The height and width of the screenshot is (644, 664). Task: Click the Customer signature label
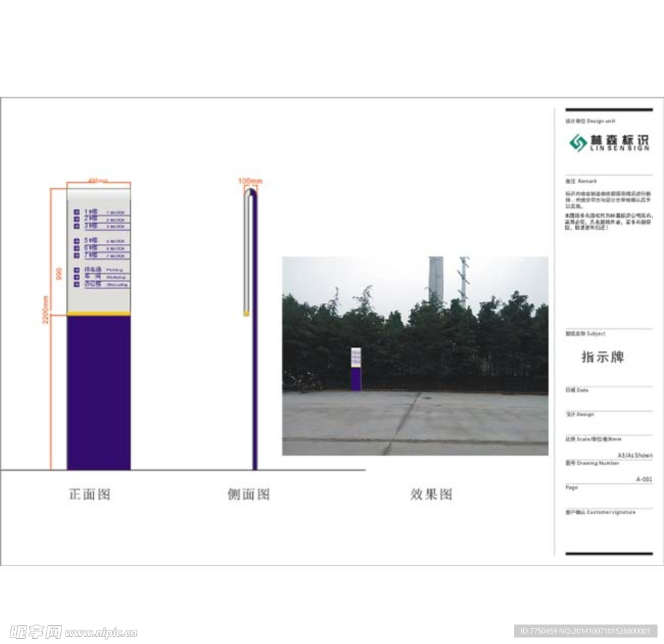pyautogui.click(x=600, y=512)
